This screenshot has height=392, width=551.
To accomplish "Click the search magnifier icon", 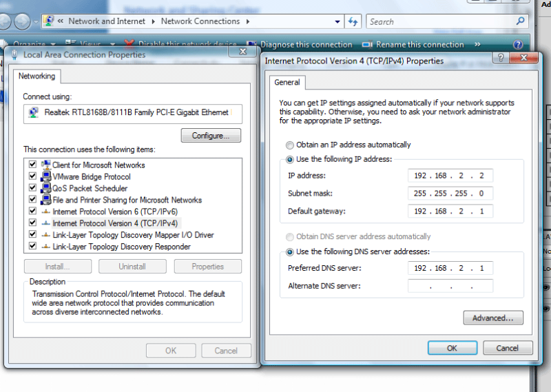I will (x=521, y=21).
